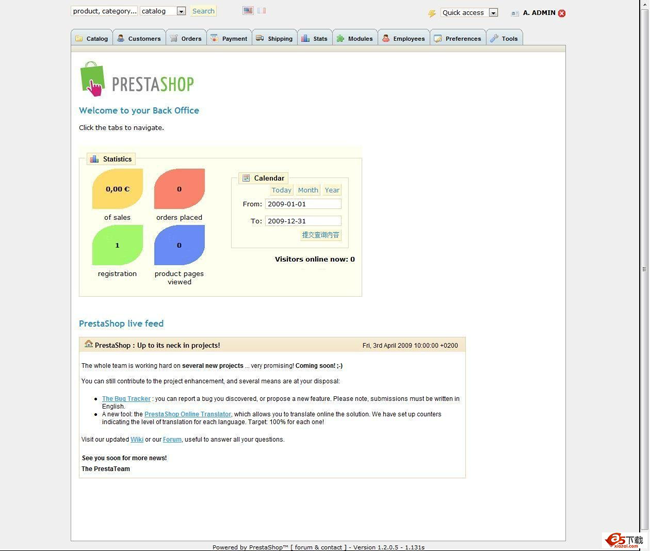Viewport: 650px width, 551px height.
Task: Open the catalog search scope dropdown
Action: point(181,11)
